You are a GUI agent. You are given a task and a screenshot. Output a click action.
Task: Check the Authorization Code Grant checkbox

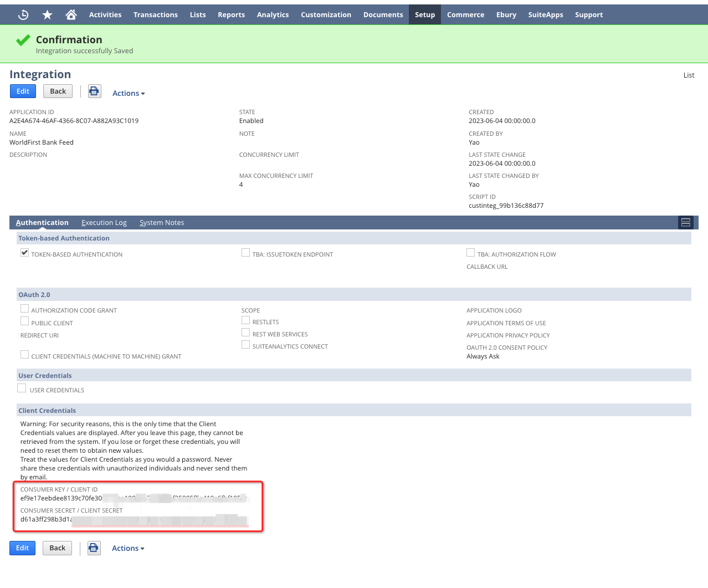(x=25, y=309)
